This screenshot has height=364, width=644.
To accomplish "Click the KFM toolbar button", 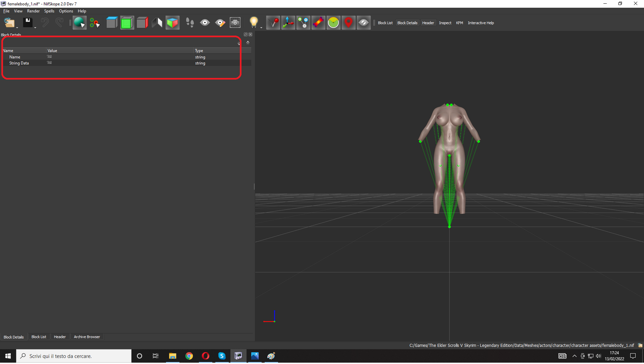I will 459,23.
